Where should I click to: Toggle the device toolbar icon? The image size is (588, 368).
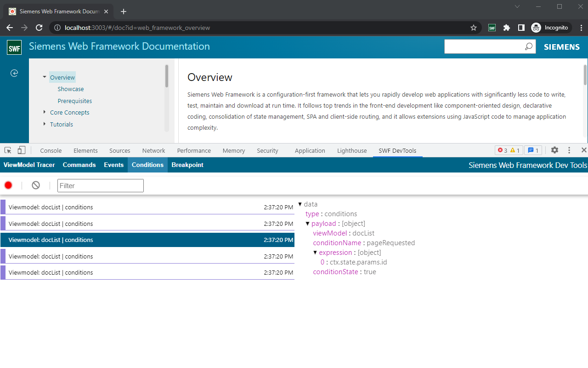22,150
